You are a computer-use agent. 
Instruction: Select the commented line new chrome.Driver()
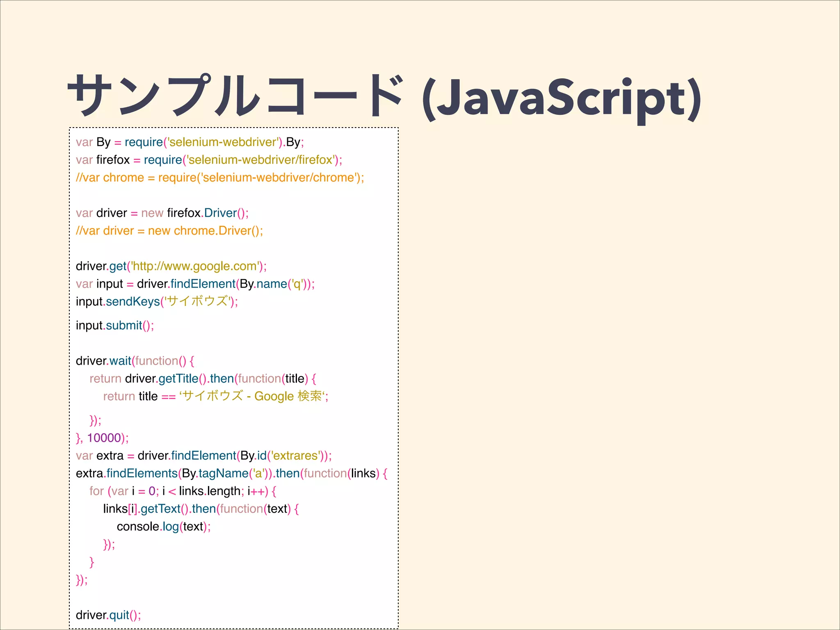click(169, 231)
